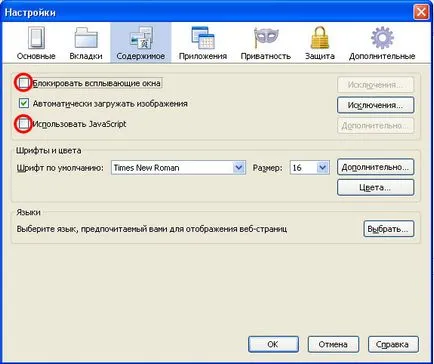This screenshot has height=364, width=434.
Task: Enable Блокировать всплывающие окна checkbox
Action: pos(24,83)
